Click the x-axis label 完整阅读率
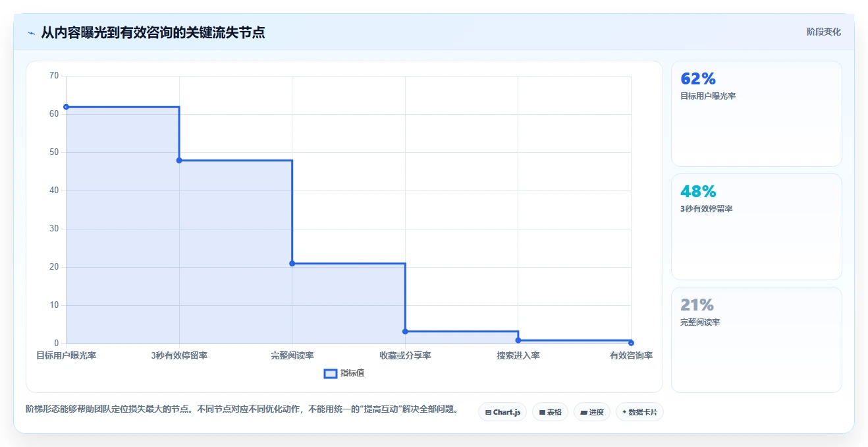Image resolution: width=868 pixels, height=447 pixels. click(x=292, y=355)
